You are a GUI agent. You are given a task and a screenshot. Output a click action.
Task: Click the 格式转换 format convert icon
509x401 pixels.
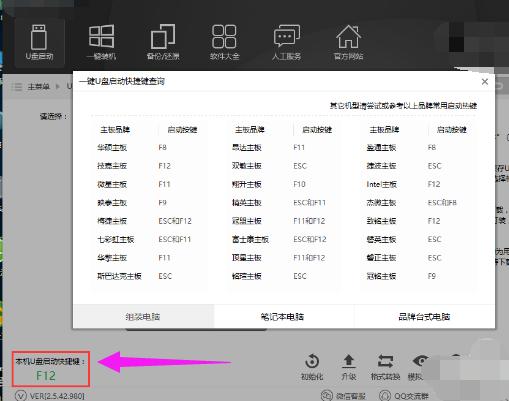[x=385, y=367]
